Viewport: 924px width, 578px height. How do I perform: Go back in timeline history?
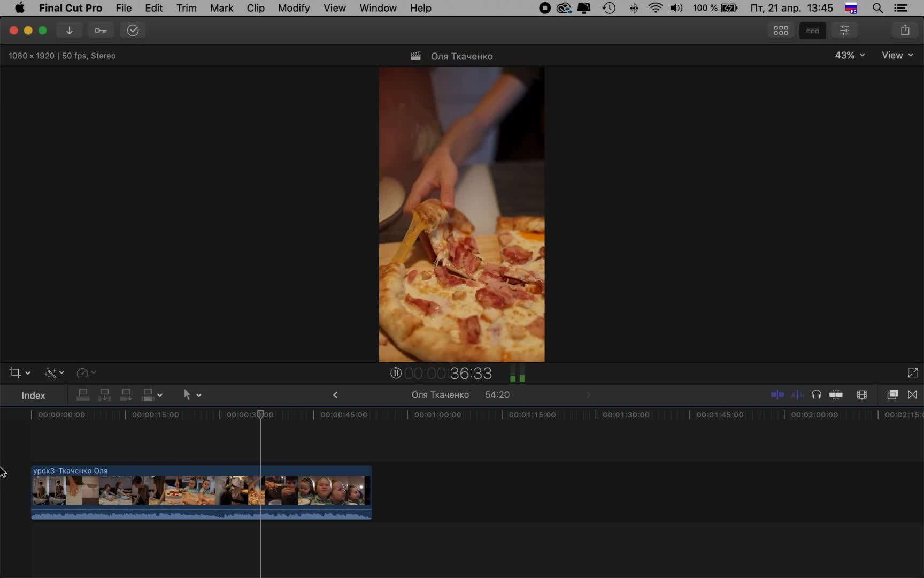tap(335, 395)
